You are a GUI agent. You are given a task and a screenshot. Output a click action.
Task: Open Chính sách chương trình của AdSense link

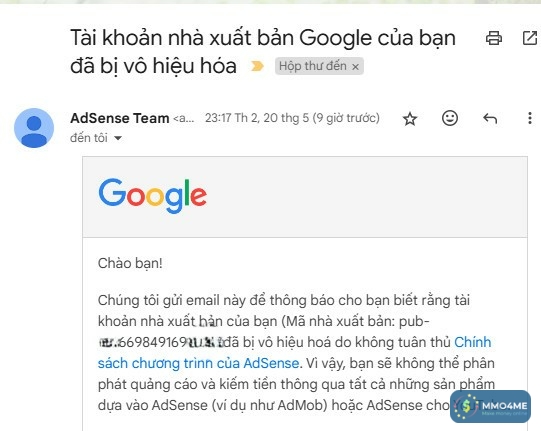click(x=295, y=353)
